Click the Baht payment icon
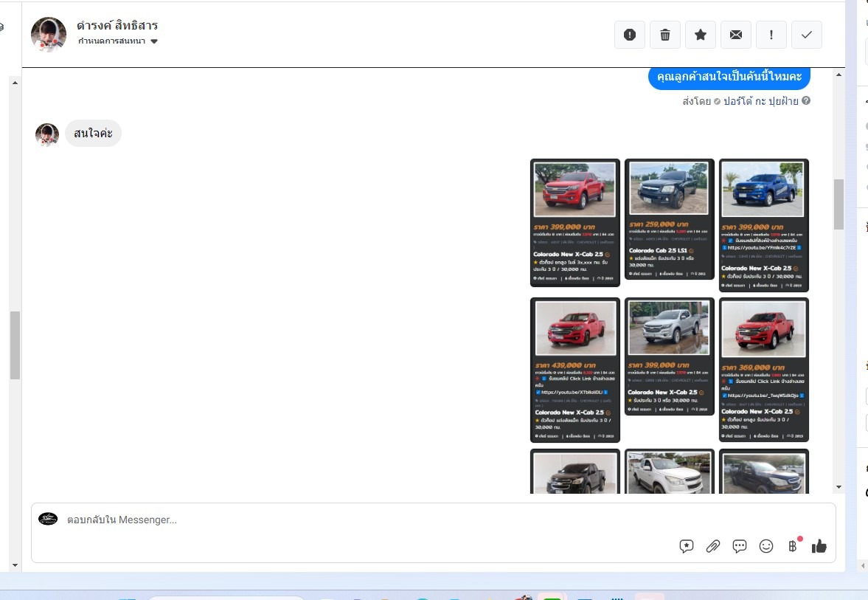868x600 pixels. [793, 546]
